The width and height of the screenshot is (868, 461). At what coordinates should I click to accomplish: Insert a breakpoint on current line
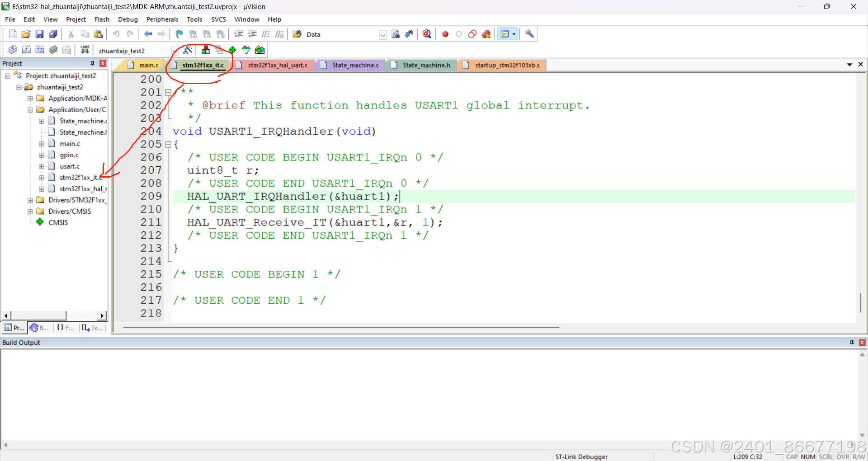point(445,34)
